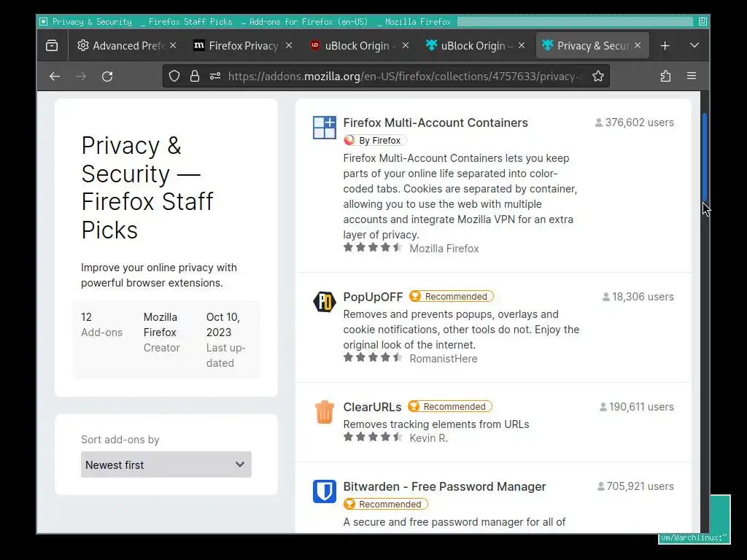Close the first uBlock Origin tab
The image size is (747, 560).
(406, 45)
